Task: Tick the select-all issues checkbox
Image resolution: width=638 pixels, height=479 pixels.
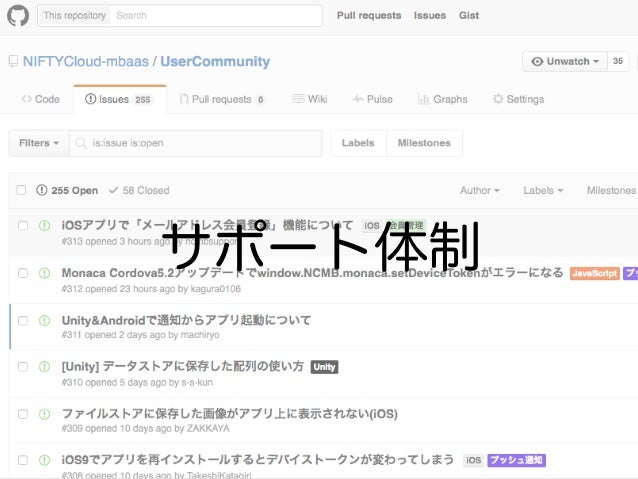Action: click(21, 190)
